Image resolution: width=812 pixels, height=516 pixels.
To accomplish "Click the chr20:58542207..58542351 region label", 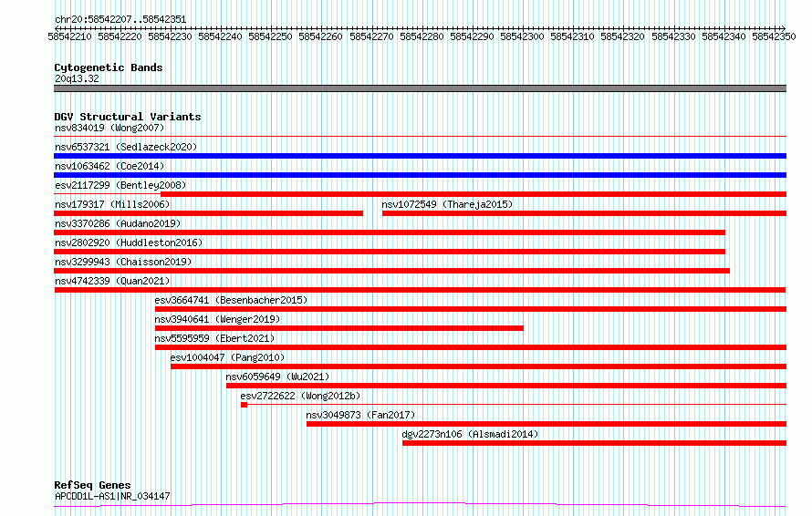I will point(120,19).
